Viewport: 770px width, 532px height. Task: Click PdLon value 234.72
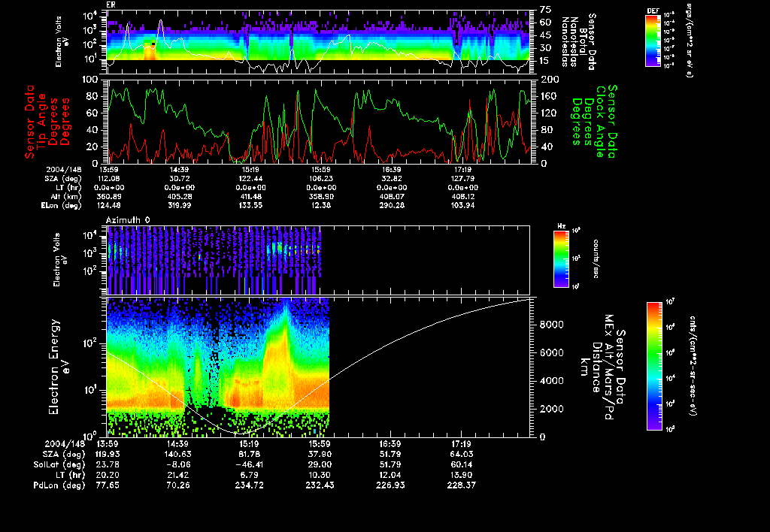pyautogui.click(x=249, y=485)
